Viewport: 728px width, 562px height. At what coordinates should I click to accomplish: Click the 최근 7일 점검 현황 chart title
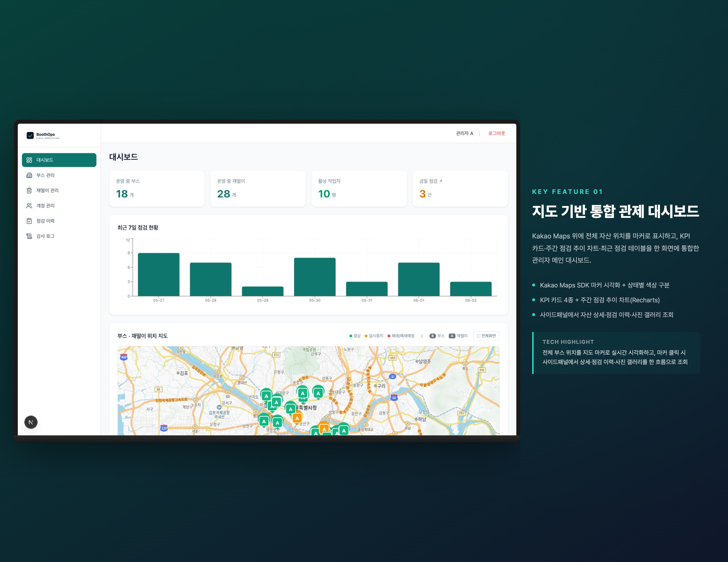(138, 228)
